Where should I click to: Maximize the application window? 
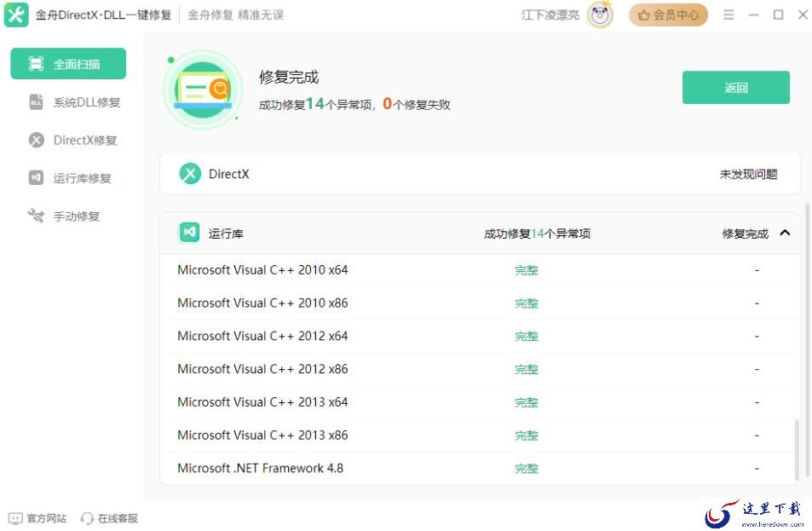tap(778, 14)
